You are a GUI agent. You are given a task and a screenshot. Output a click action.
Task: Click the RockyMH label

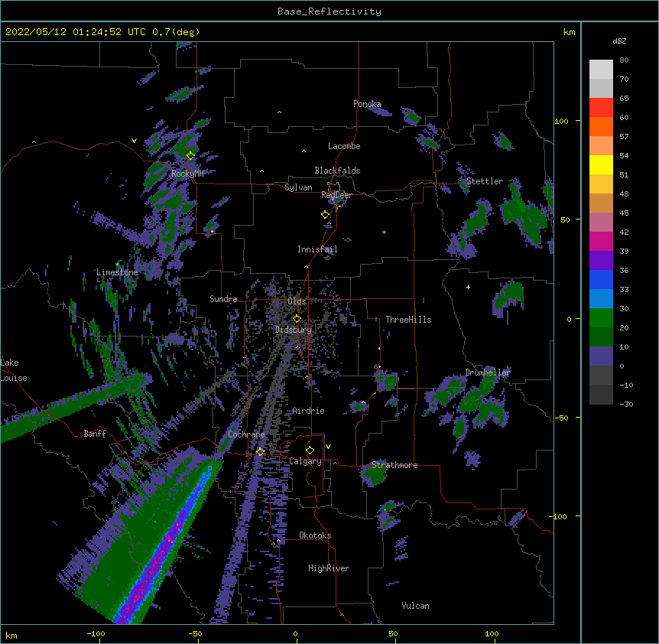pyautogui.click(x=187, y=174)
